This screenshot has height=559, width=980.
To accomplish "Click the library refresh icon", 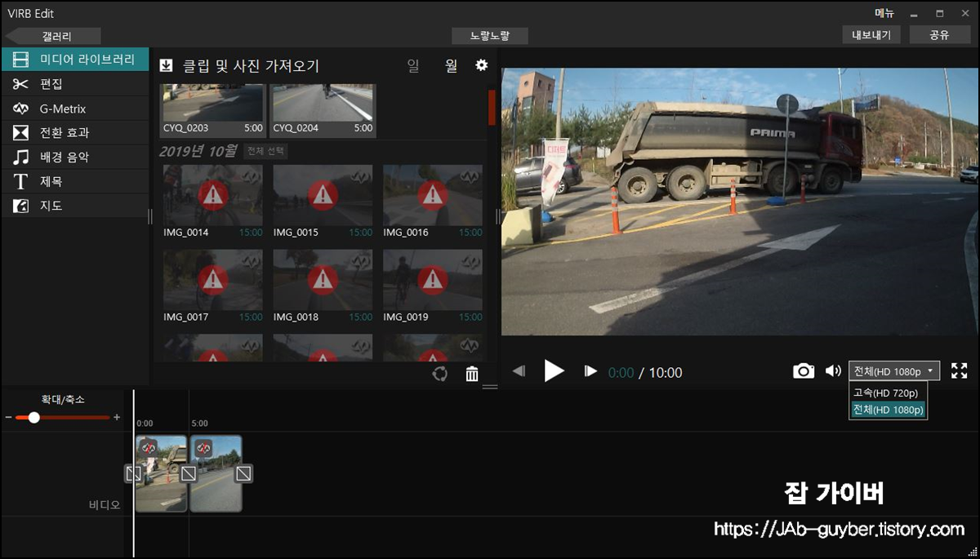I will point(439,374).
